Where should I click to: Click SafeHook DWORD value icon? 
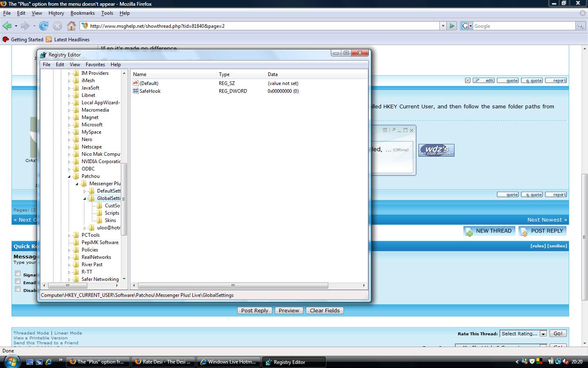(136, 91)
